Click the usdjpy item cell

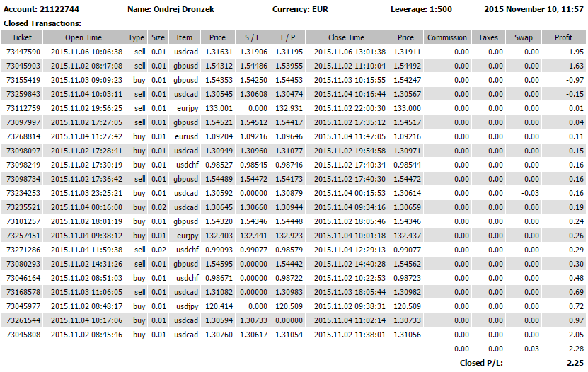coord(184,306)
